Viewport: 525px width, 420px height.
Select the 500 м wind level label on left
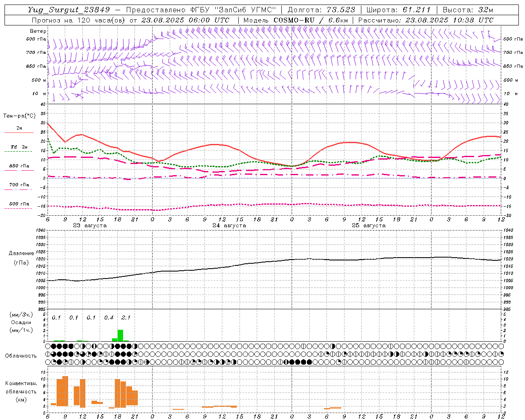pyautogui.click(x=39, y=80)
